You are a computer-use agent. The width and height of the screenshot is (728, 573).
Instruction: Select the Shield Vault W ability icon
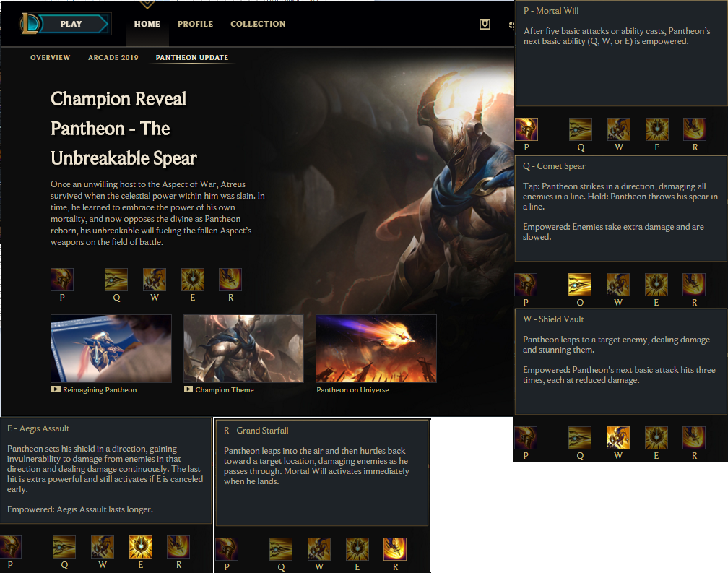tap(154, 280)
